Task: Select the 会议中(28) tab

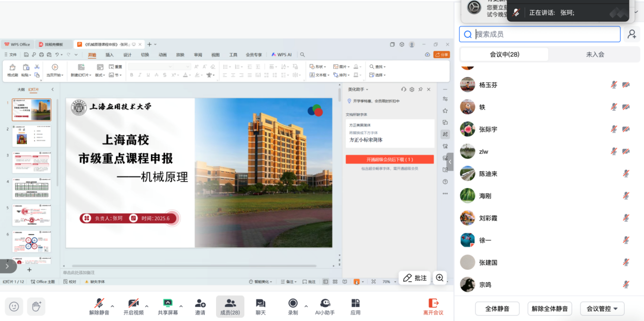Action: [x=504, y=54]
